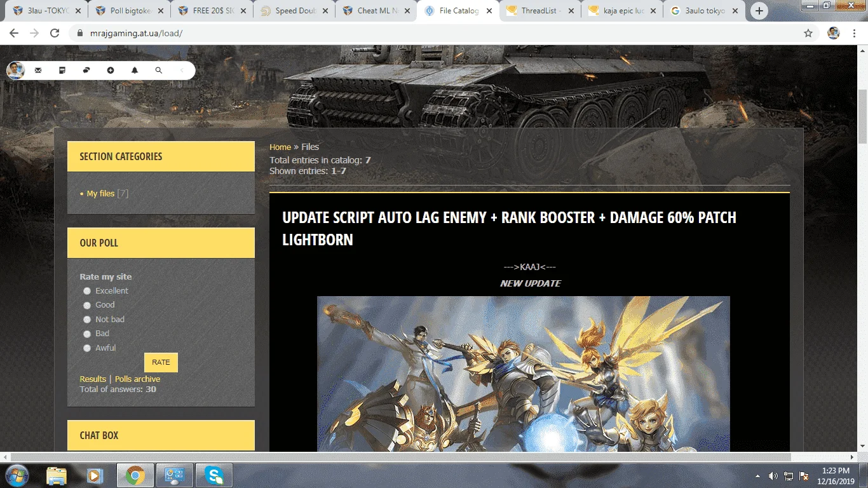868x488 pixels.
Task: Submit the poll with the RATE button
Action: point(161,362)
